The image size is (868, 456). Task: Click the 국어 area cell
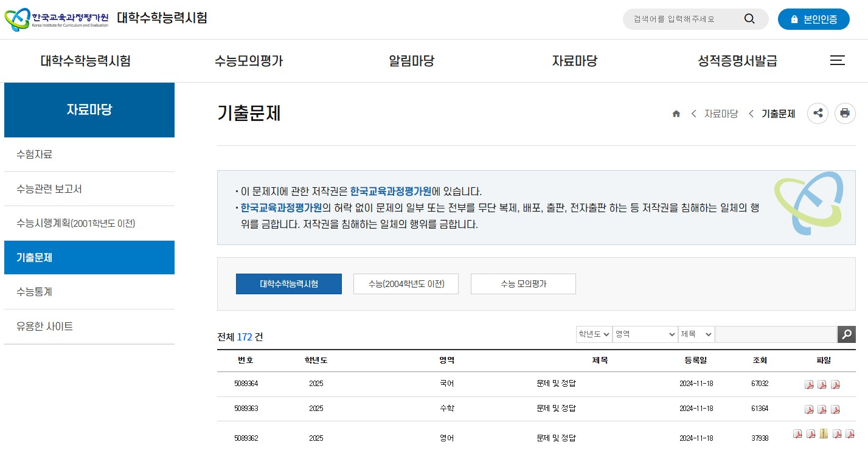(x=446, y=384)
